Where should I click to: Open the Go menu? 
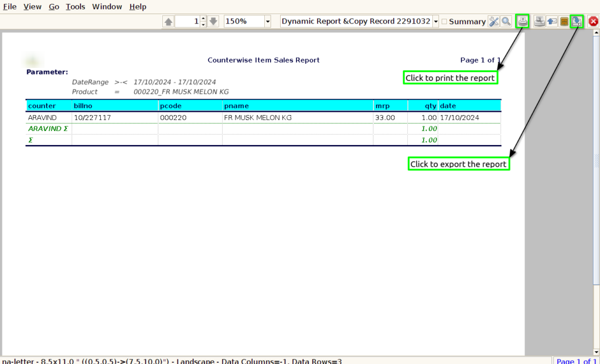[54, 6]
